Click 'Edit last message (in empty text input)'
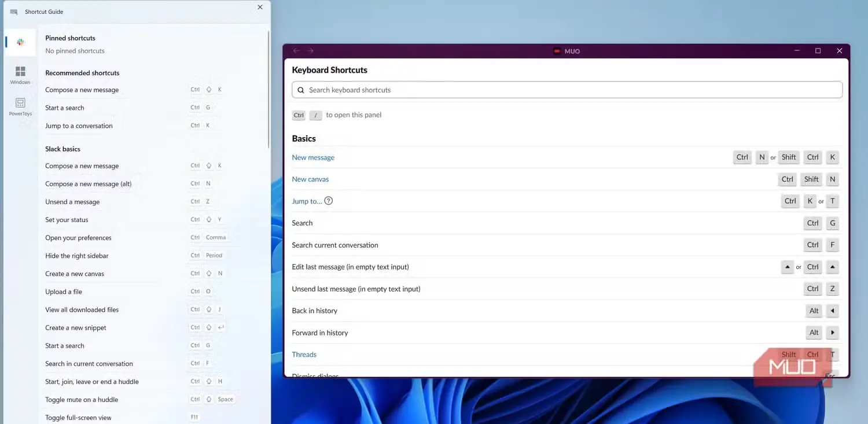The width and height of the screenshot is (868, 424). coord(351,267)
